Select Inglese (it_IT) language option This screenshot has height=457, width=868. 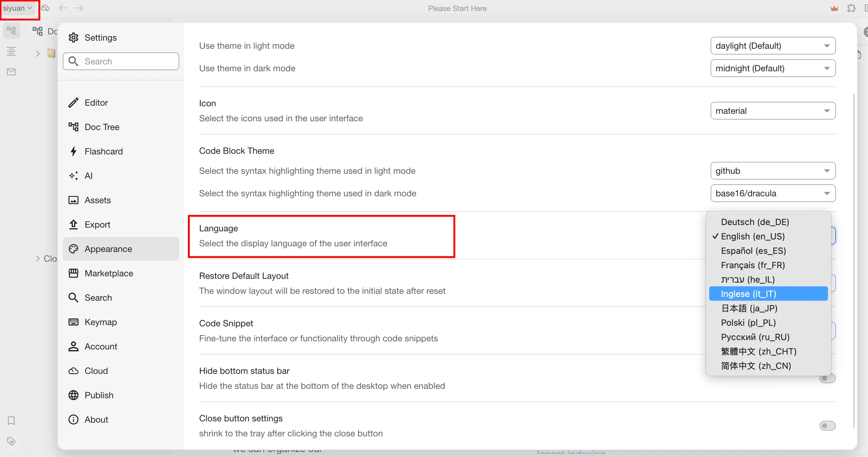point(768,294)
